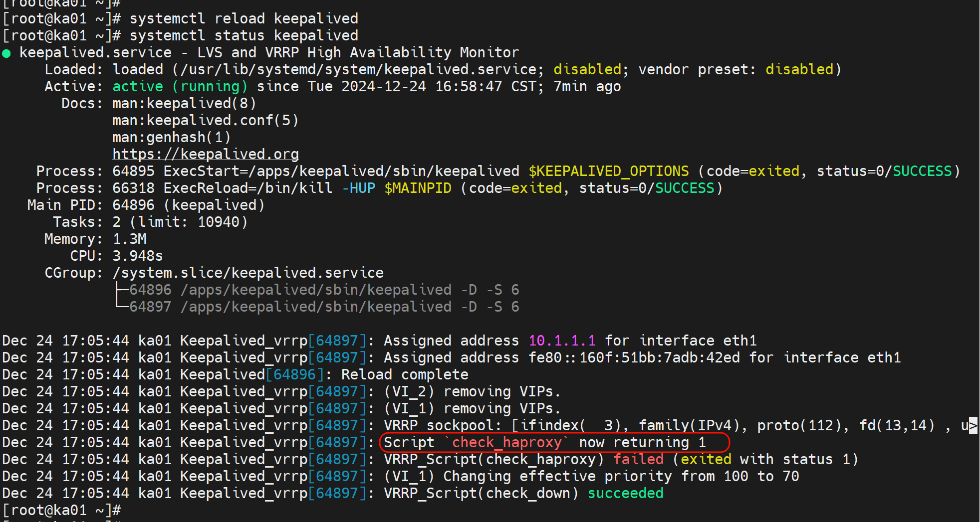
Task: Click the "(VI_2) removing VIPs" log line
Action: [472, 391]
